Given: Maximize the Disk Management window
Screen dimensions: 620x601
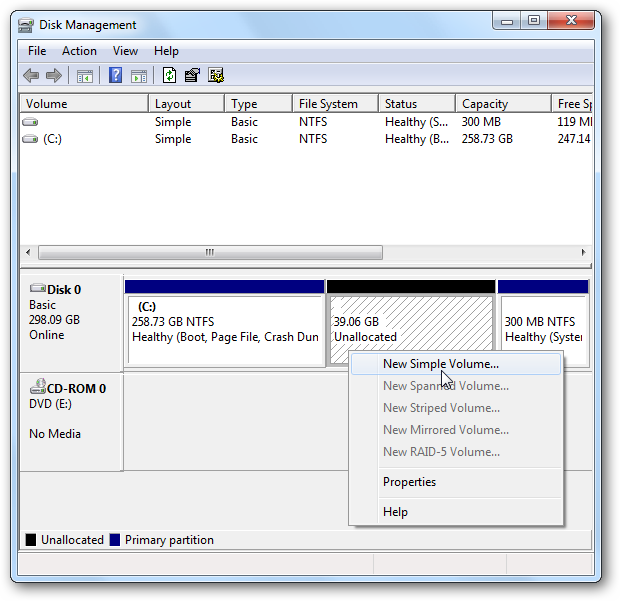Looking at the screenshot, I should [534, 21].
